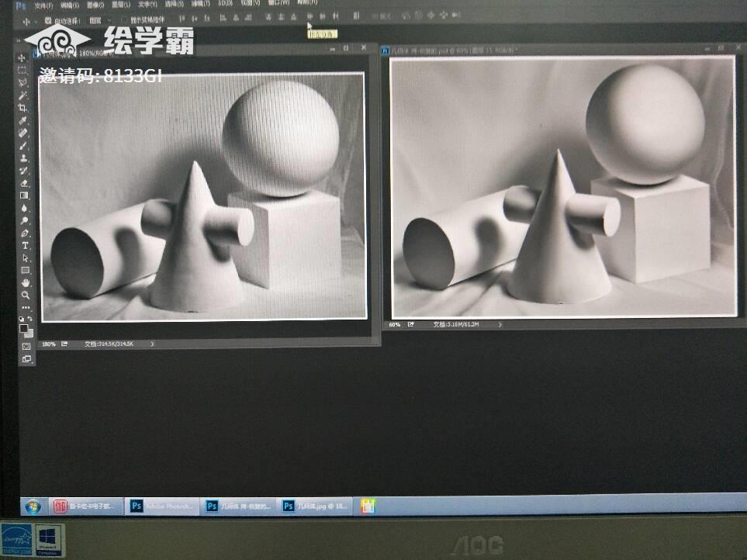Open the 选择(S) menu

tap(174, 4)
